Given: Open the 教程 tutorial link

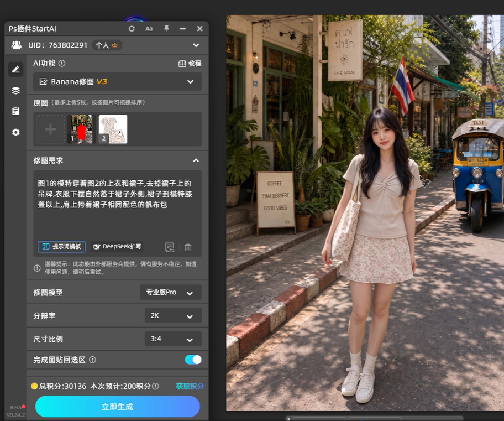Looking at the screenshot, I should pos(190,64).
